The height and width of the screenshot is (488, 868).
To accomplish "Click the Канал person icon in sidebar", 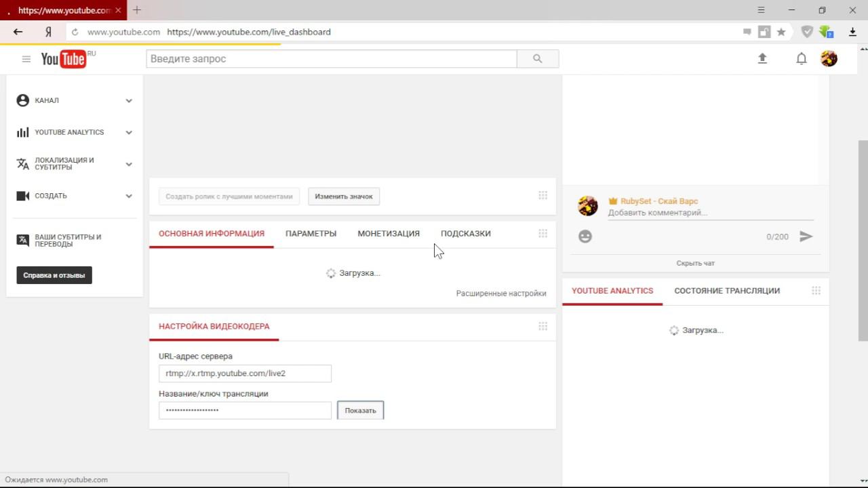I will (x=22, y=100).
